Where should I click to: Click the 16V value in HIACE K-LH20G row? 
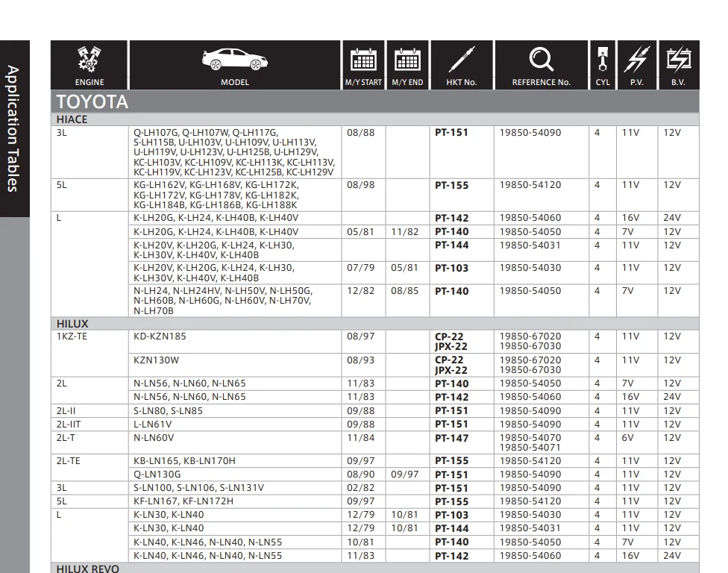pos(630,217)
